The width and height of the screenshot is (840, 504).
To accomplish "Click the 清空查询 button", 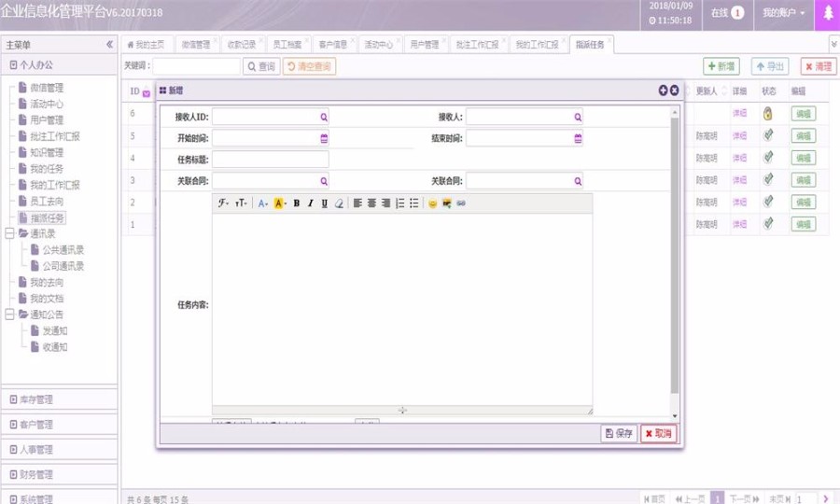I will 309,66.
